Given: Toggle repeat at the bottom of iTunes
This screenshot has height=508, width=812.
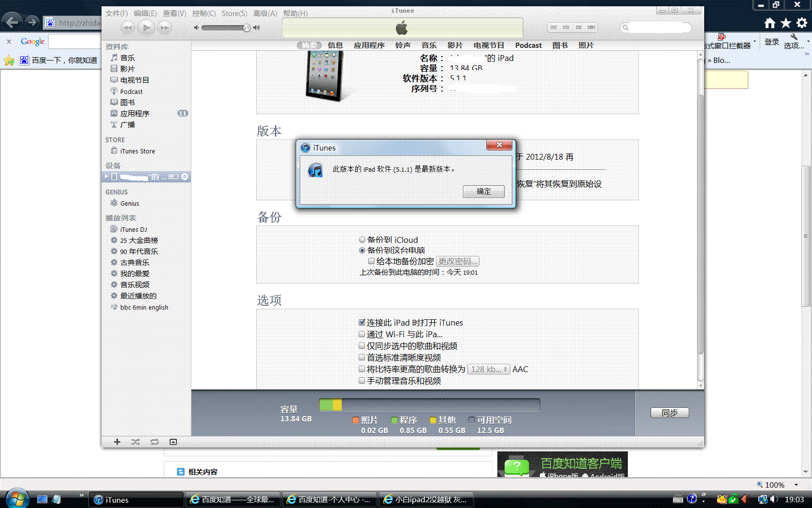Looking at the screenshot, I should [x=155, y=442].
